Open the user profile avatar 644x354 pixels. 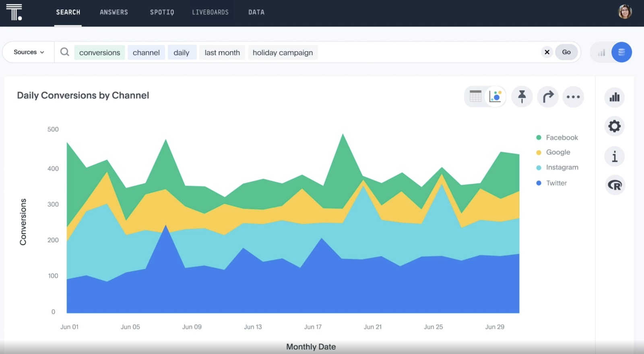[x=625, y=12]
